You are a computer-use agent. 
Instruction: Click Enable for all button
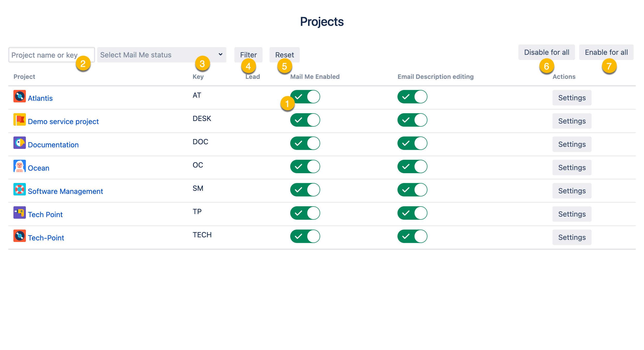[x=606, y=52]
